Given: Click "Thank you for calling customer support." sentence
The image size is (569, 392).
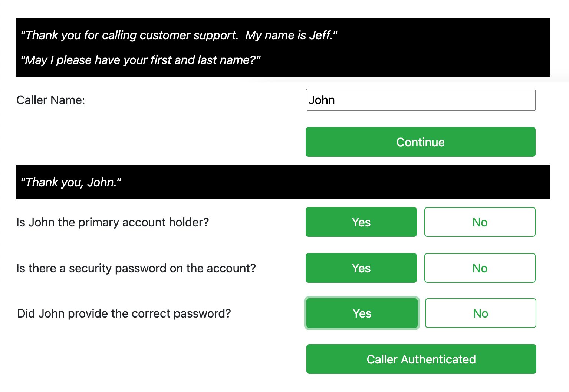Looking at the screenshot, I should click(x=129, y=35).
